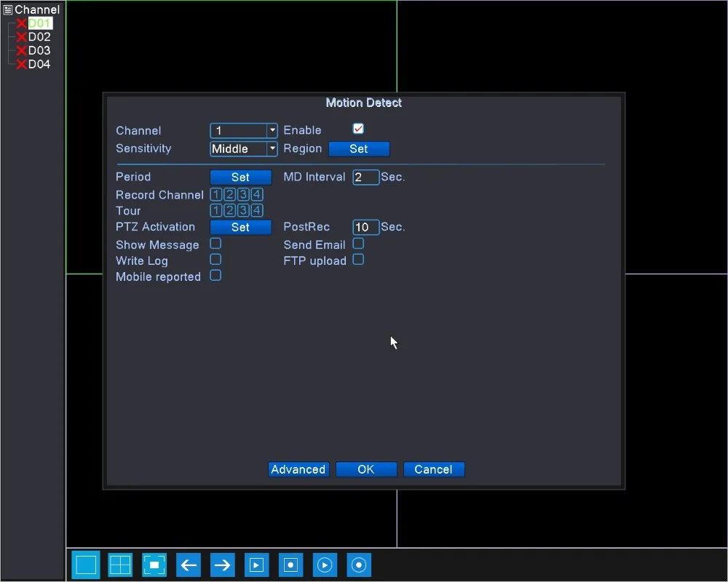Enable the Write Log checkbox
The height and width of the screenshot is (582, 728).
[215, 260]
